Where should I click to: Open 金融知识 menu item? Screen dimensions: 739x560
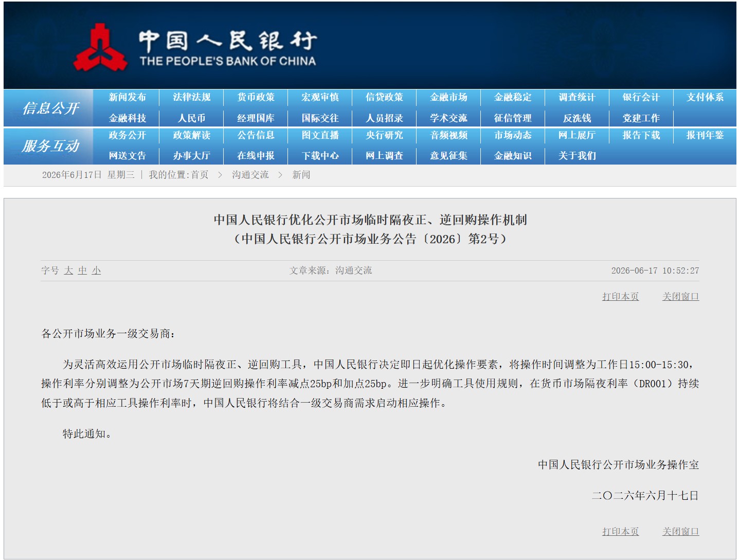tap(513, 156)
